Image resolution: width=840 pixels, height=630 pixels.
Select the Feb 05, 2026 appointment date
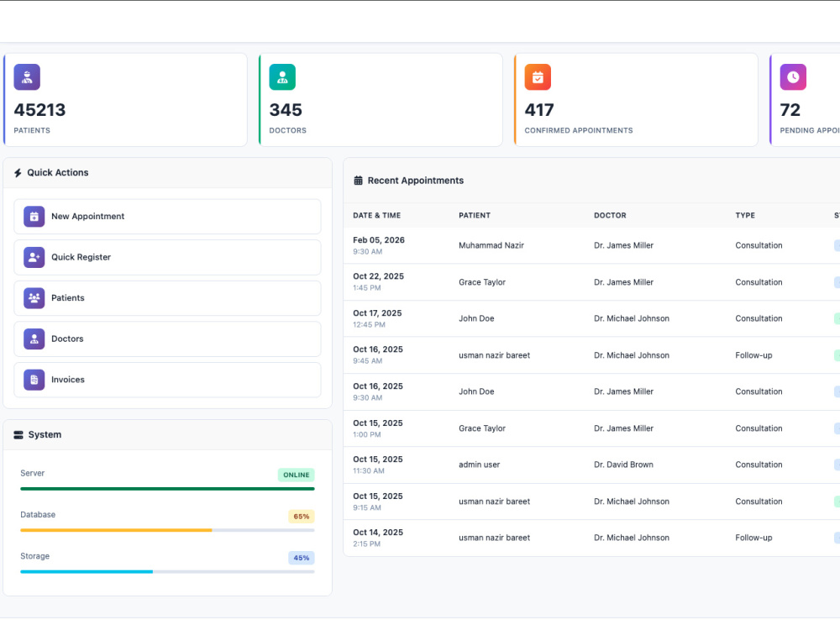pos(379,240)
